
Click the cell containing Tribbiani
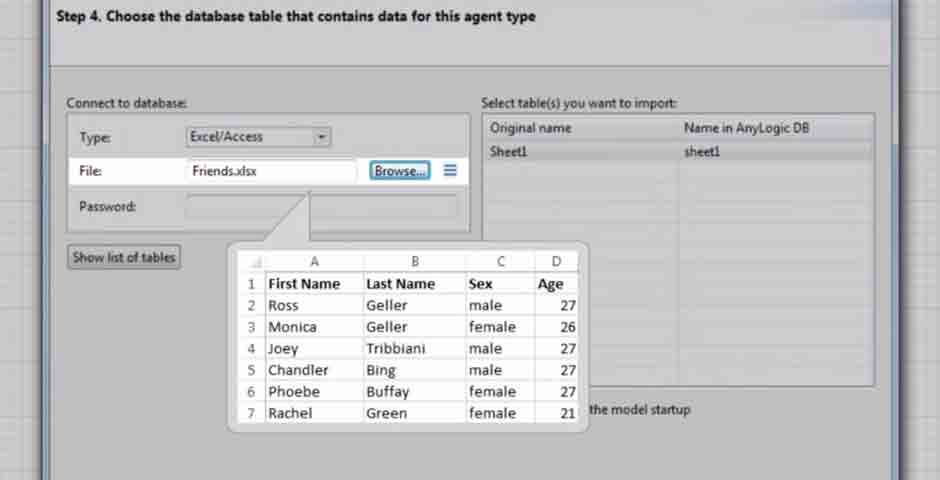[x=413, y=349]
